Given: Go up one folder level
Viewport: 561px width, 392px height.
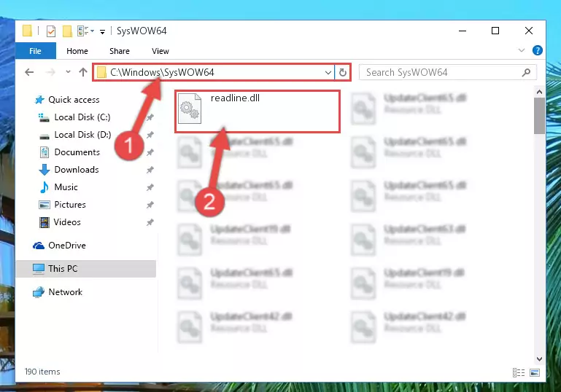Looking at the screenshot, I should [x=83, y=72].
